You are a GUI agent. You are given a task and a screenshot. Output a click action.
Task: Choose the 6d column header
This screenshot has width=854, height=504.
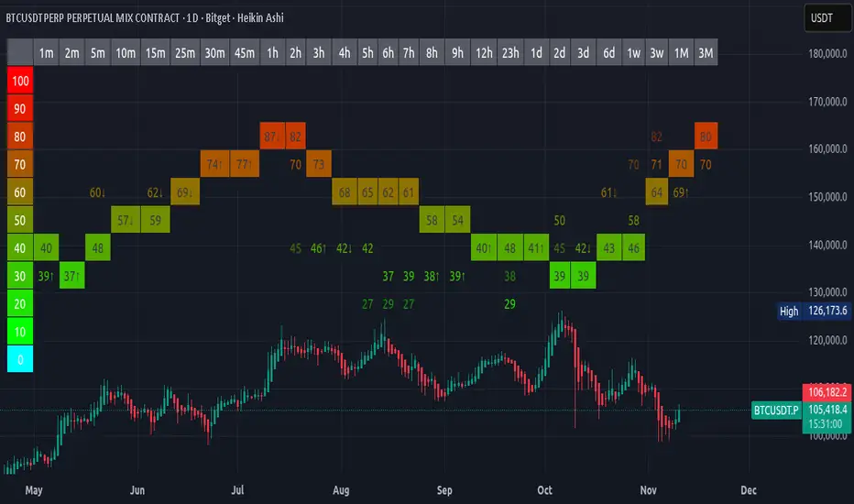click(609, 53)
